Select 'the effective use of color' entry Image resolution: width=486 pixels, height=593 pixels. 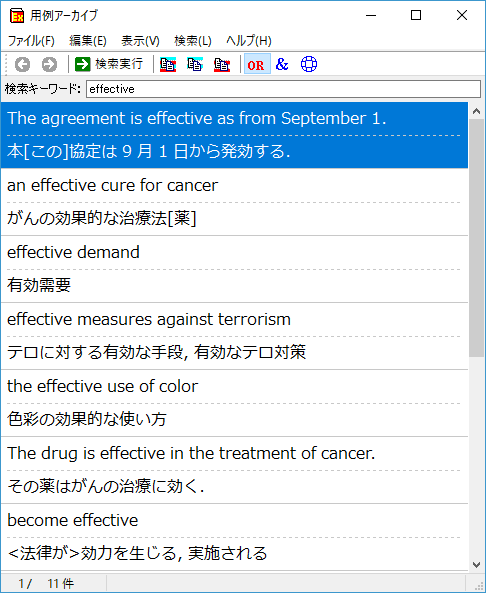(x=234, y=403)
